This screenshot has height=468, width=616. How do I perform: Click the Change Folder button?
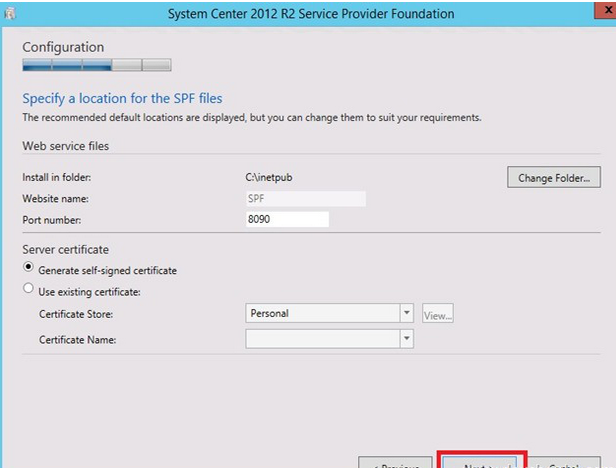pyautogui.click(x=554, y=177)
